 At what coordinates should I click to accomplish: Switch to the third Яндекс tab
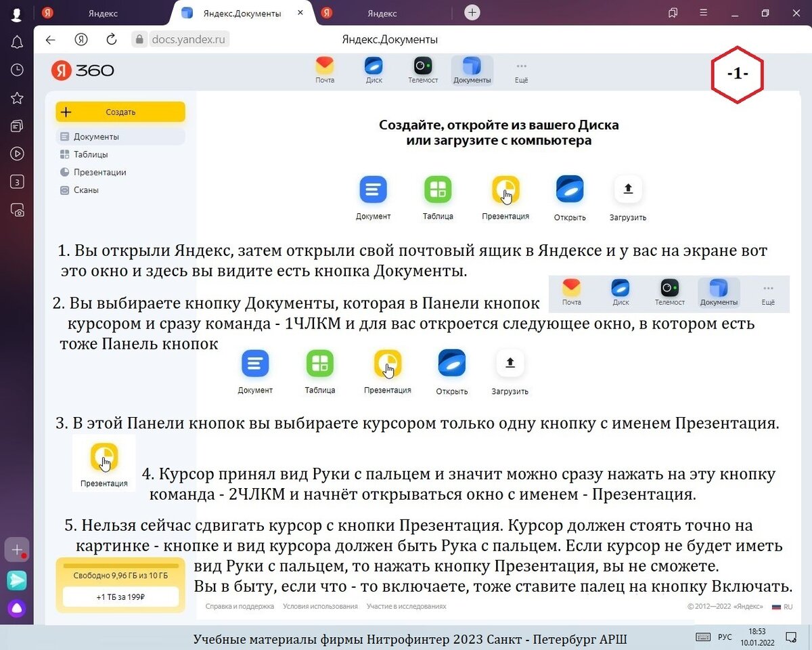click(382, 14)
